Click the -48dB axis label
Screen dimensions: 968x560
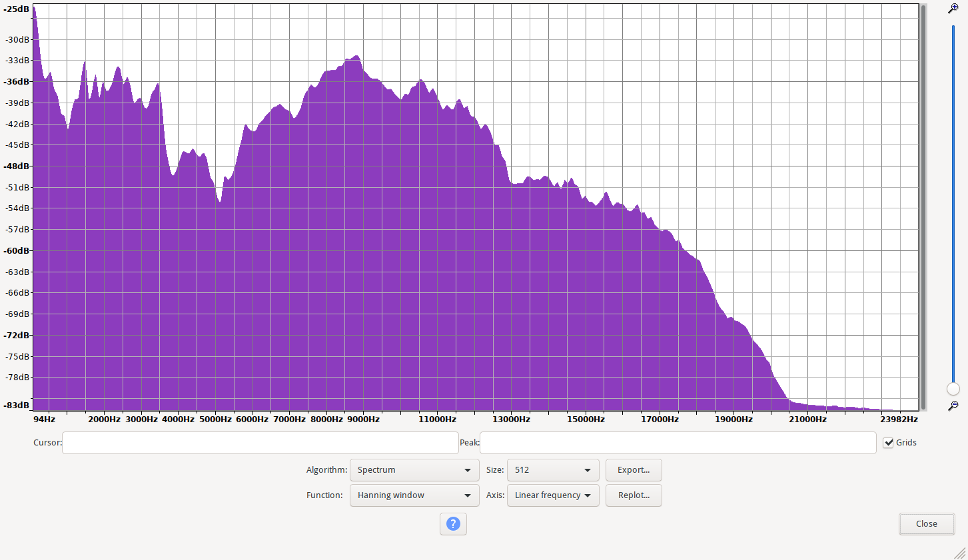[17, 166]
